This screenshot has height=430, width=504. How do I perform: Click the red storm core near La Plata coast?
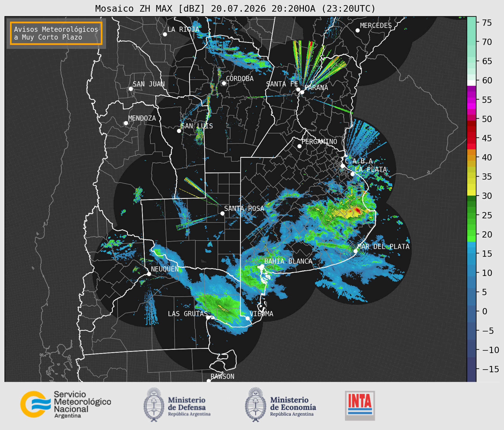click(x=357, y=211)
